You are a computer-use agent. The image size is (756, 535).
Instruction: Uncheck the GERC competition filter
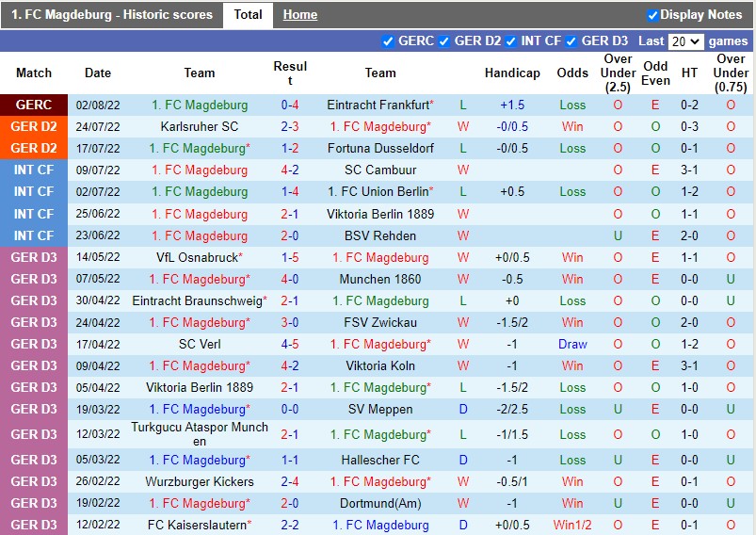pyautogui.click(x=387, y=41)
